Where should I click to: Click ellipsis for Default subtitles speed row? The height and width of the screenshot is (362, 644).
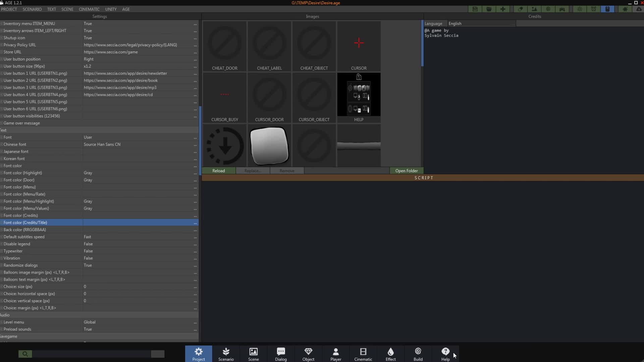(x=195, y=237)
